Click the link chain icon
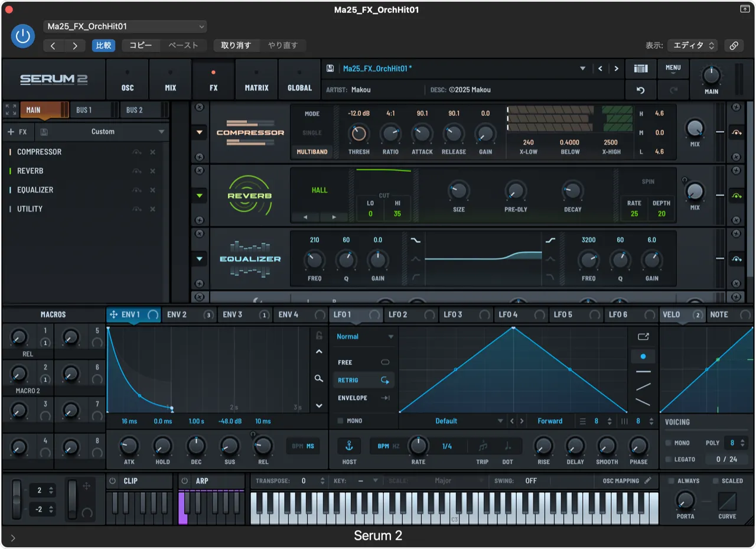Screen dimensions: 756x549 click(734, 46)
